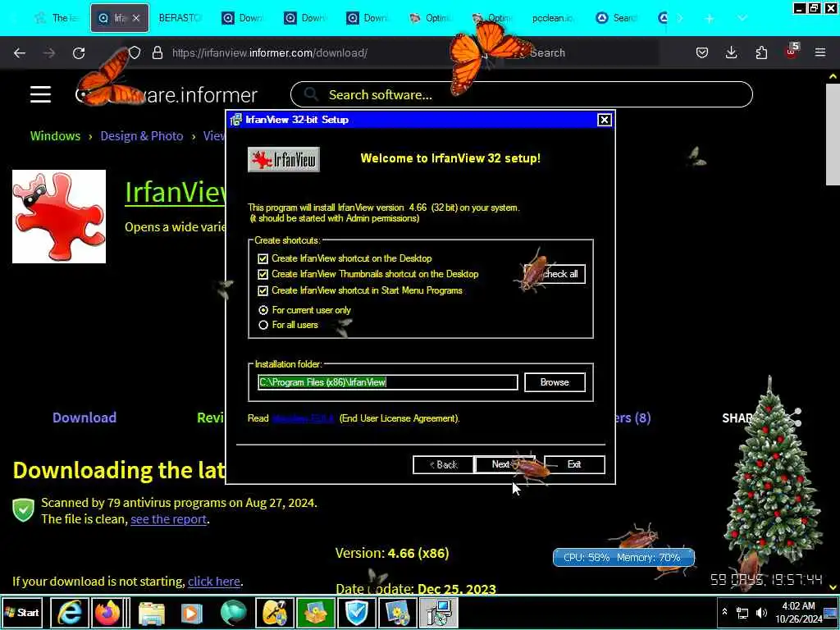This screenshot has height=630, width=840.
Task: Open the EULA link in setup dialog
Action: tap(304, 418)
